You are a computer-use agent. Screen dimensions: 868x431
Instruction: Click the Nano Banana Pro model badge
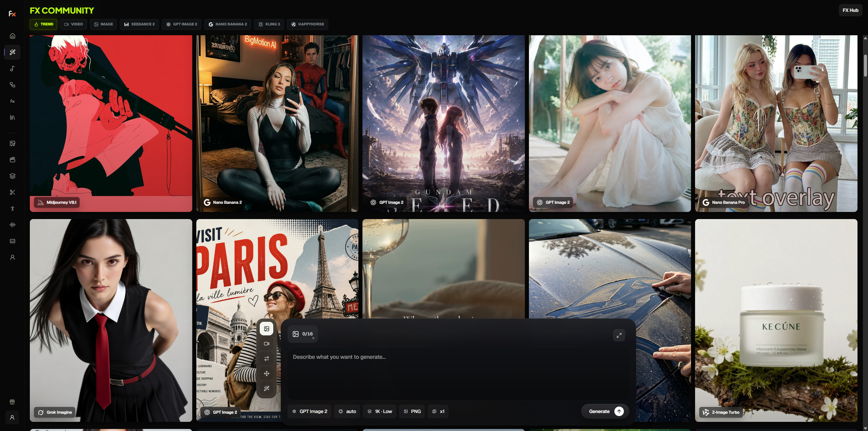coord(724,202)
